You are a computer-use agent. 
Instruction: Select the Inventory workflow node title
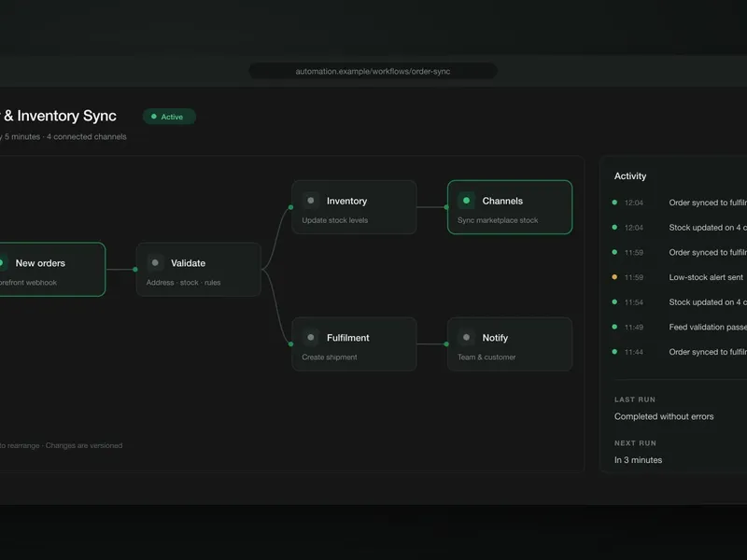[x=346, y=201]
